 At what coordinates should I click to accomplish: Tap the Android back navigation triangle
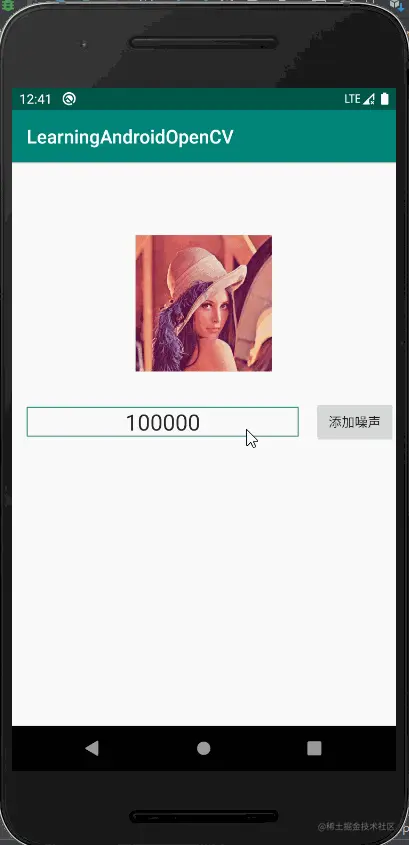click(x=92, y=747)
